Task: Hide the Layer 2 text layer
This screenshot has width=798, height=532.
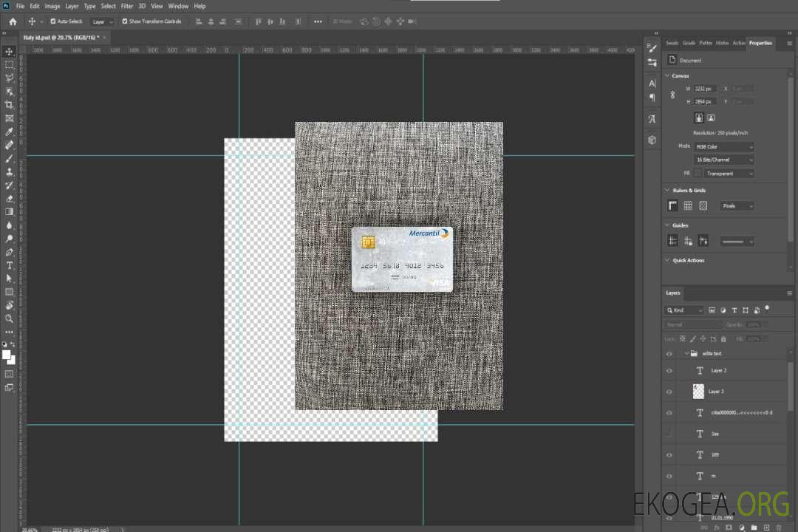Action: 669,371
